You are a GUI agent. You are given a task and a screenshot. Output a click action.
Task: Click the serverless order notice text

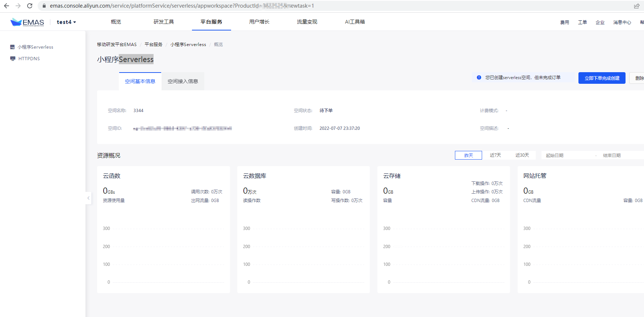click(523, 78)
